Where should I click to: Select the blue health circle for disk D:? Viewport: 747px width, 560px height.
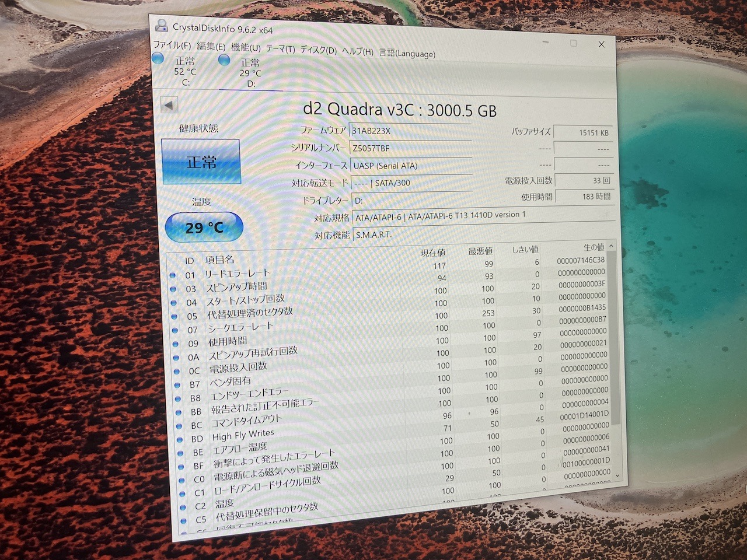point(224,60)
